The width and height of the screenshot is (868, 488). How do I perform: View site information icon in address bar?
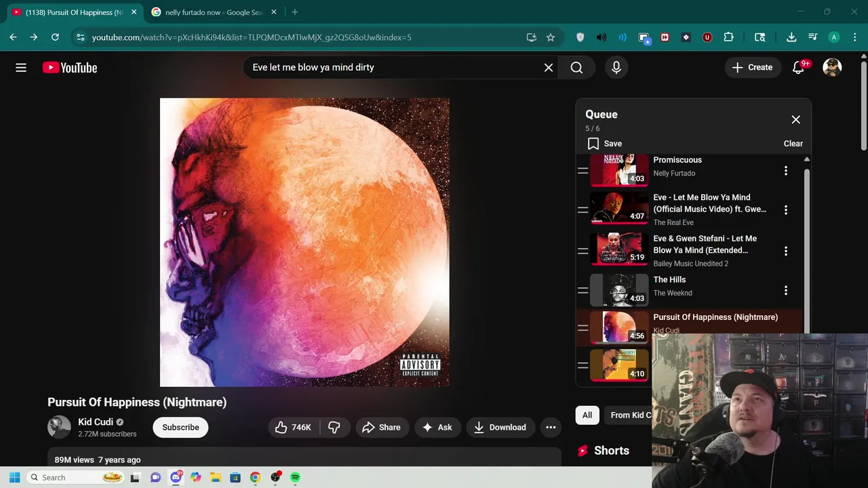click(81, 37)
